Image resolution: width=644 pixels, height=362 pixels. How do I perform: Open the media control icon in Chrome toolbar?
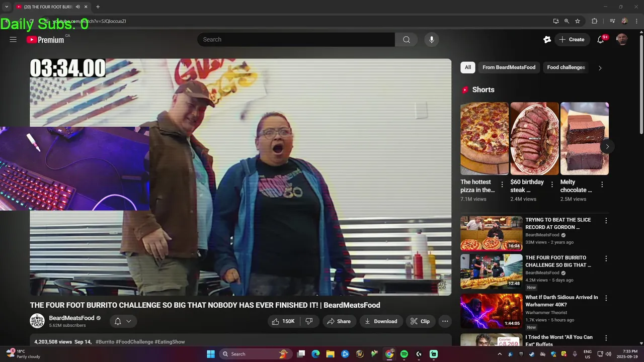click(x=612, y=21)
